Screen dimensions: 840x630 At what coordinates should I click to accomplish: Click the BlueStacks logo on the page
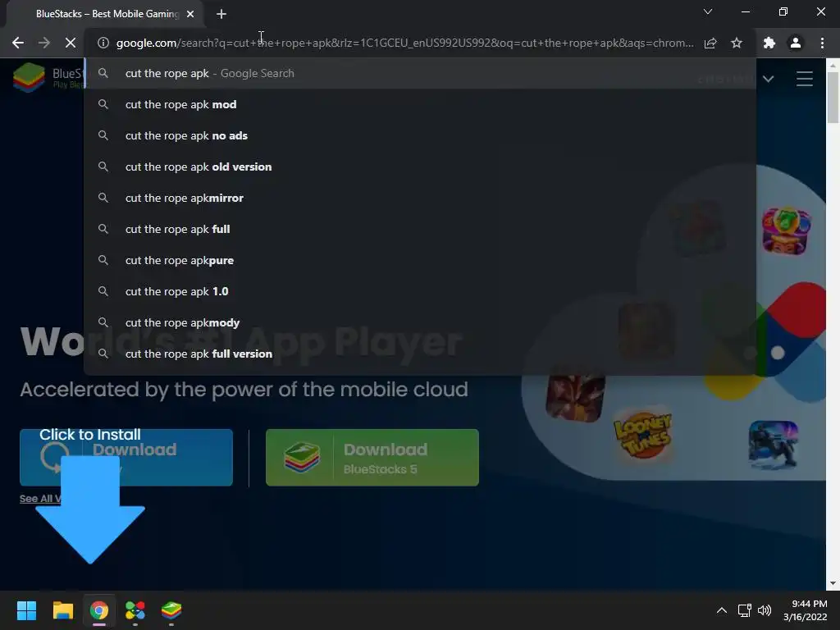point(48,78)
